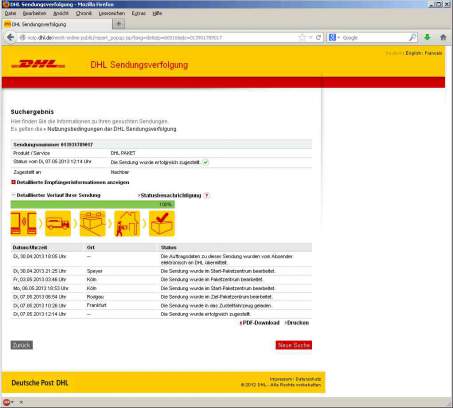The image size is (453, 408).
Task: Click the Neue Suche button
Action: [294, 345]
